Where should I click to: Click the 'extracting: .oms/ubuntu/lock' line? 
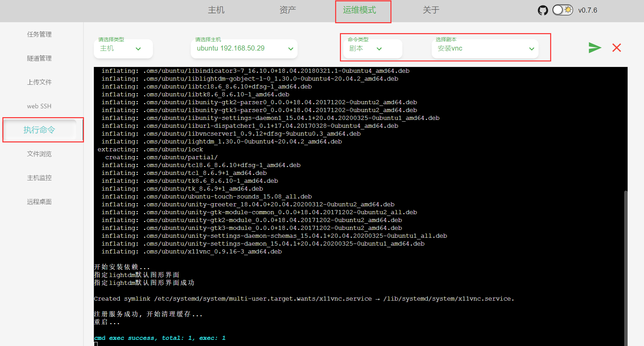(x=150, y=149)
